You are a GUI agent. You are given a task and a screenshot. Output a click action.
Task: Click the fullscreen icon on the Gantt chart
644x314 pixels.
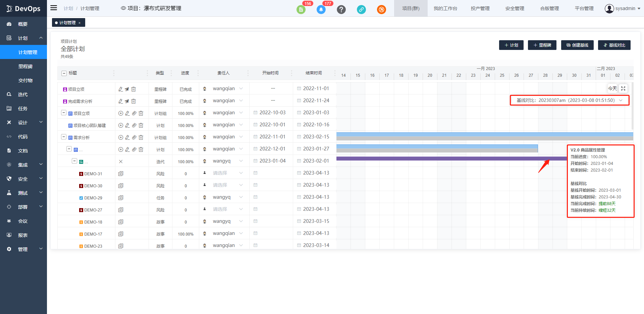point(623,88)
